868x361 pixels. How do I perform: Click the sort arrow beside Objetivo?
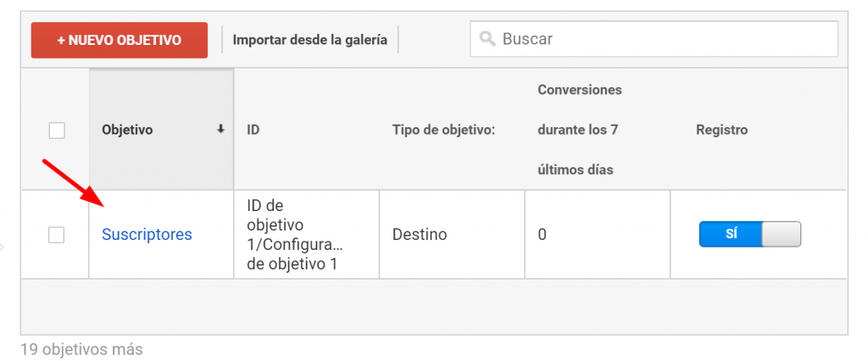point(221,130)
